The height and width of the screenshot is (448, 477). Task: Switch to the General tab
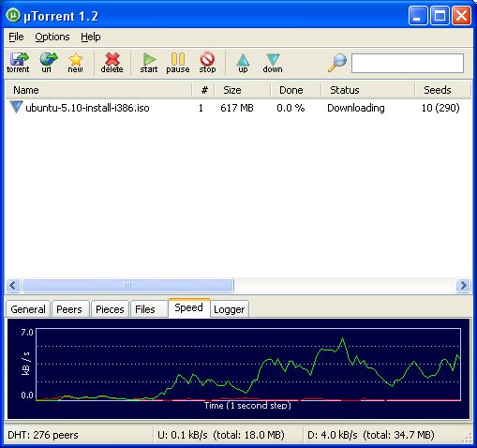(x=28, y=309)
